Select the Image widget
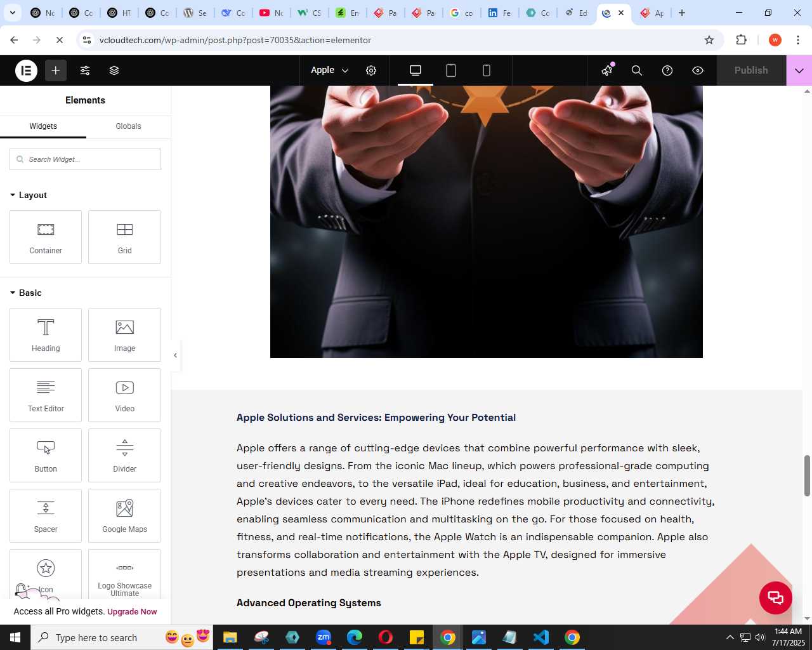This screenshot has width=812, height=650. (x=124, y=335)
